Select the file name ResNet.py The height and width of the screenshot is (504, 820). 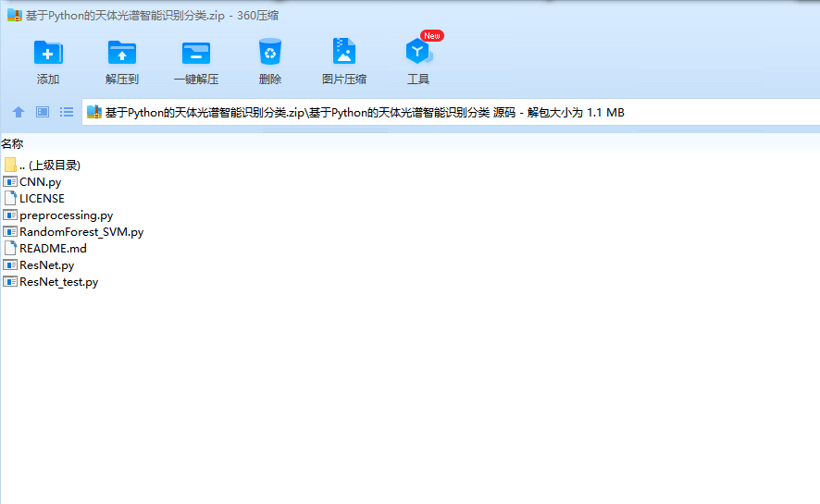pyautogui.click(x=46, y=265)
